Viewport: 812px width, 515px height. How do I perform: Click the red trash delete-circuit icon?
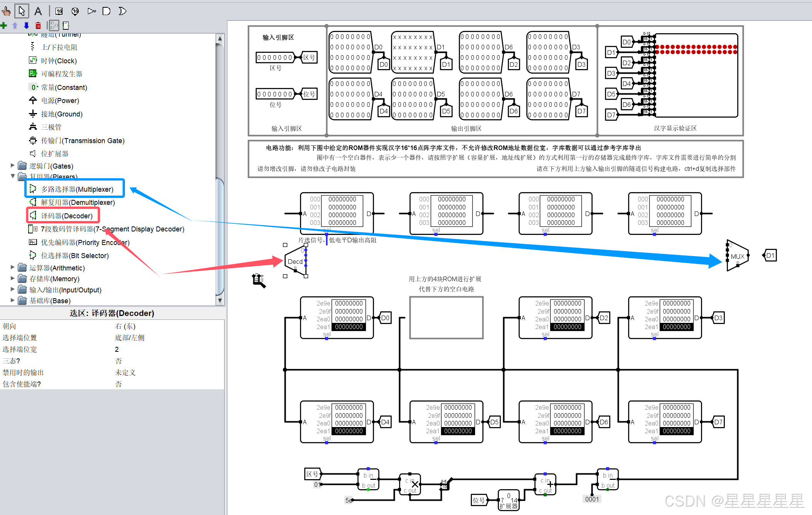[x=38, y=26]
